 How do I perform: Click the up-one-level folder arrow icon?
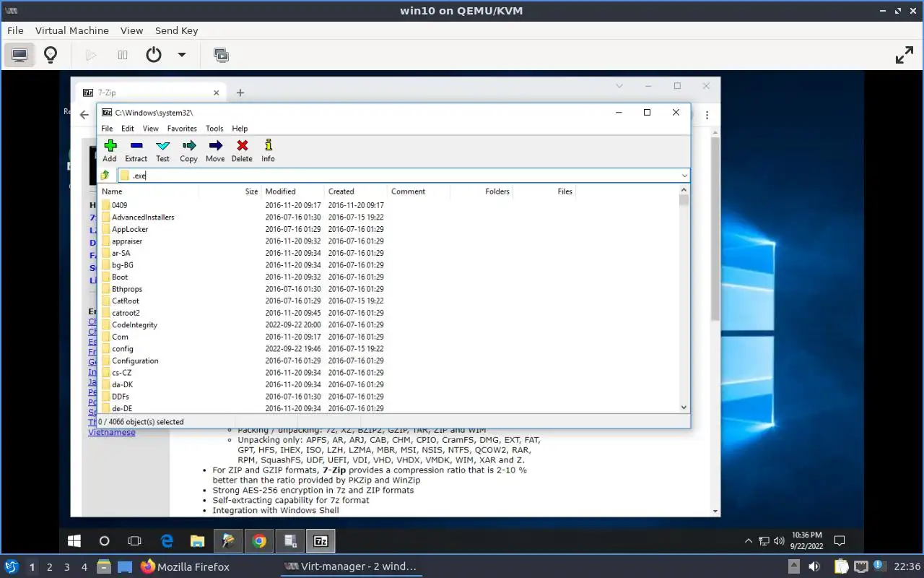(x=105, y=176)
